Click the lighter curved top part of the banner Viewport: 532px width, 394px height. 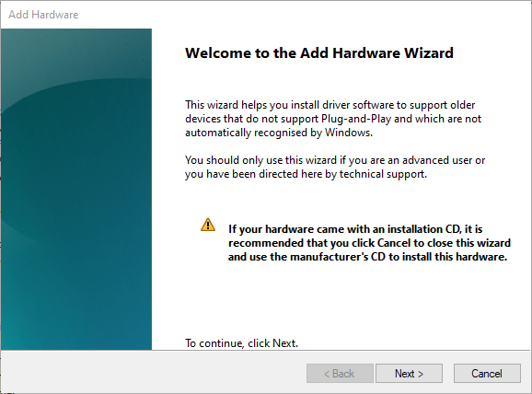[76, 52]
